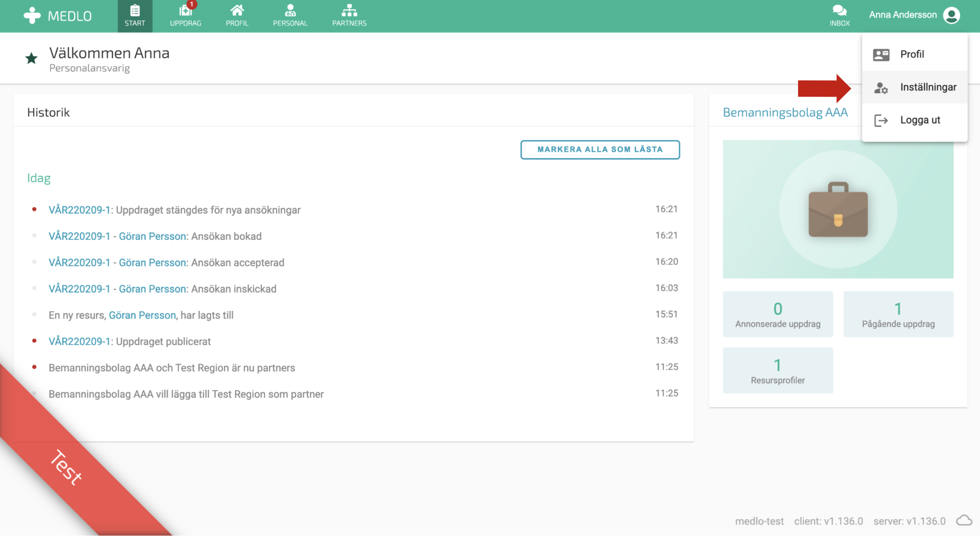Screen dimensions: 980x539
Task: Click the briefcase company image
Action: tap(838, 209)
